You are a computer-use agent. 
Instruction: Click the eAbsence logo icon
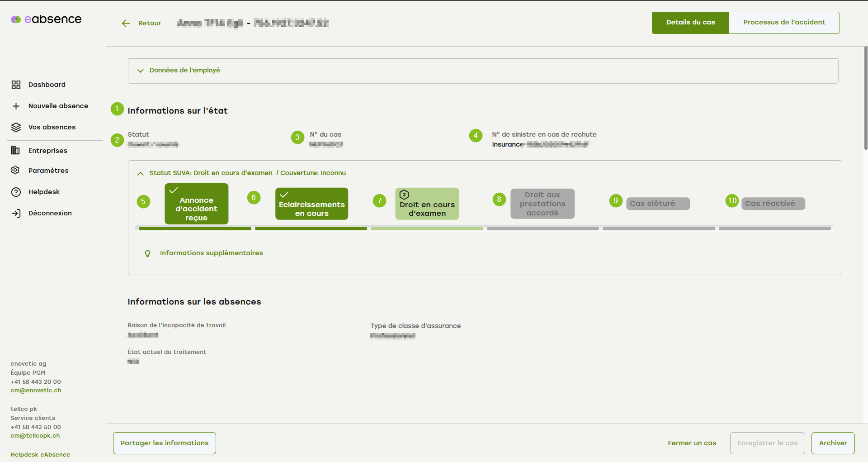tap(16, 19)
